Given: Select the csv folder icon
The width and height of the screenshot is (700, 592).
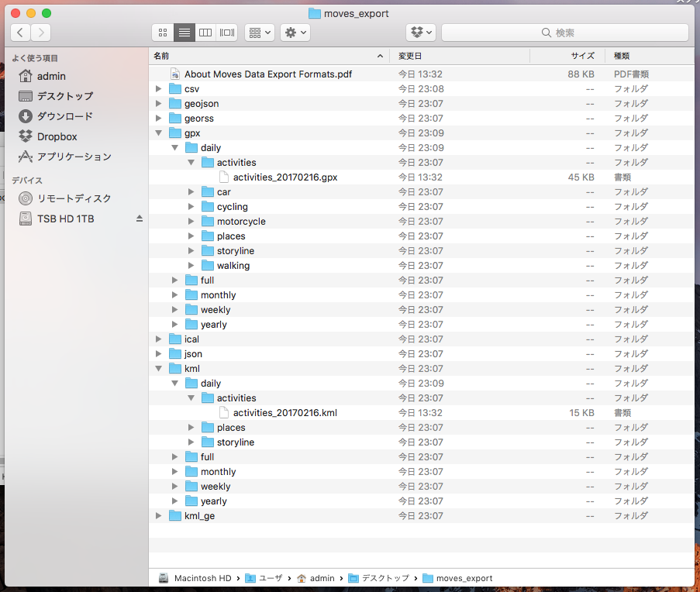Looking at the screenshot, I should (175, 89).
